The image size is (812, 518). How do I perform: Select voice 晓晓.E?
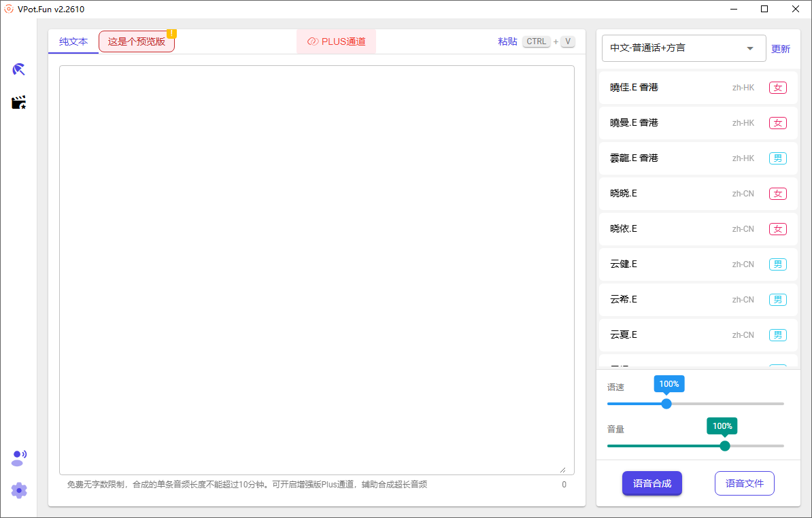click(698, 194)
